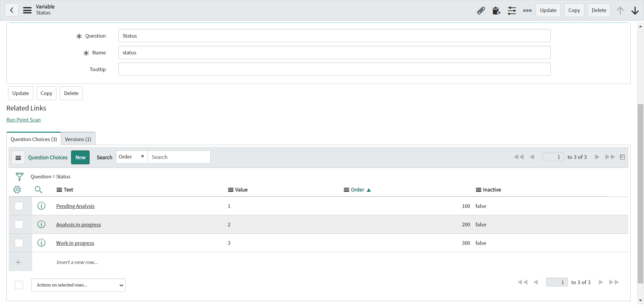The width and height of the screenshot is (644, 307).
Task: Personalize list columns via gear icon
Action: (x=17, y=189)
